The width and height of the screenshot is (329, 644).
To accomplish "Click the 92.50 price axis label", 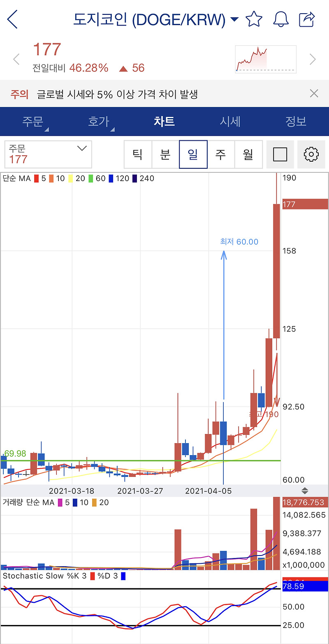I will [294, 407].
